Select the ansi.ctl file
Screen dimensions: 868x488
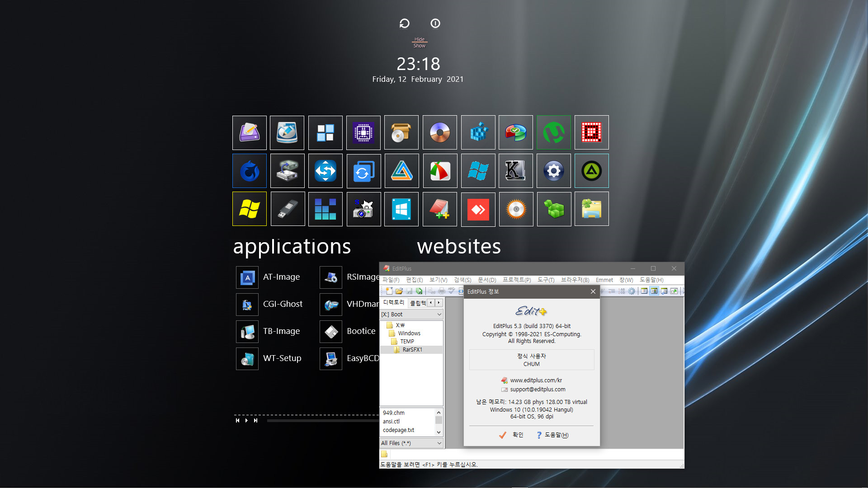pyautogui.click(x=391, y=421)
